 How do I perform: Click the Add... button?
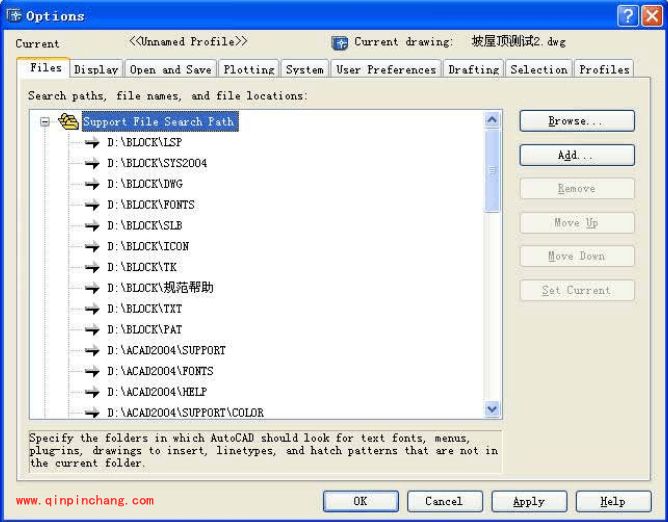577,155
